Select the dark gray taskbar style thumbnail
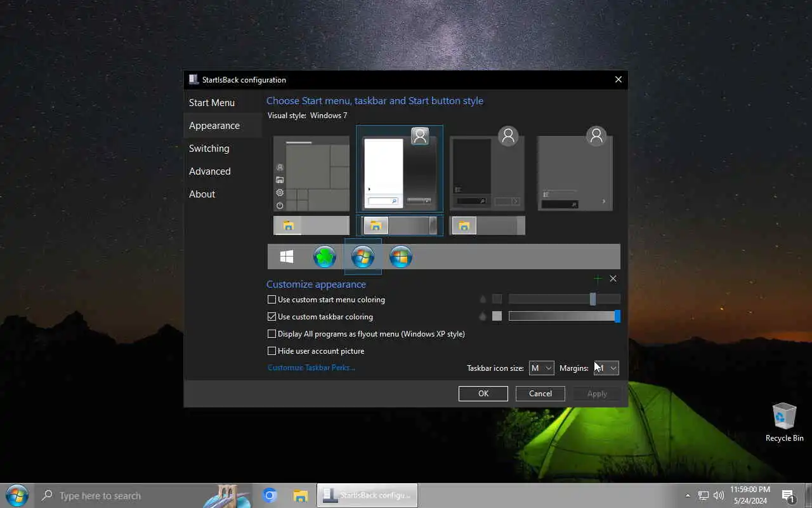 [x=487, y=225]
